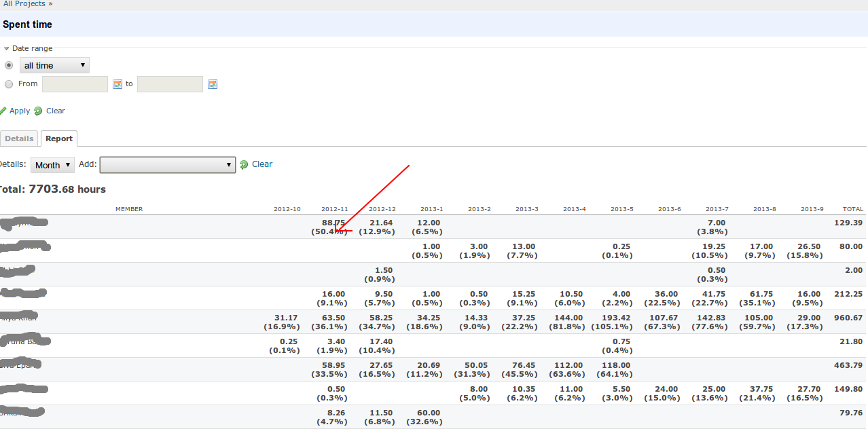Open the Details 'Month' dropdown
The width and height of the screenshot is (868, 429).
[x=52, y=165]
